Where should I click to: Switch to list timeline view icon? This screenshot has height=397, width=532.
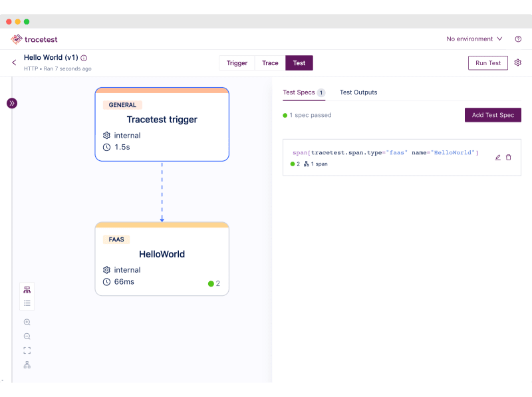(x=27, y=303)
